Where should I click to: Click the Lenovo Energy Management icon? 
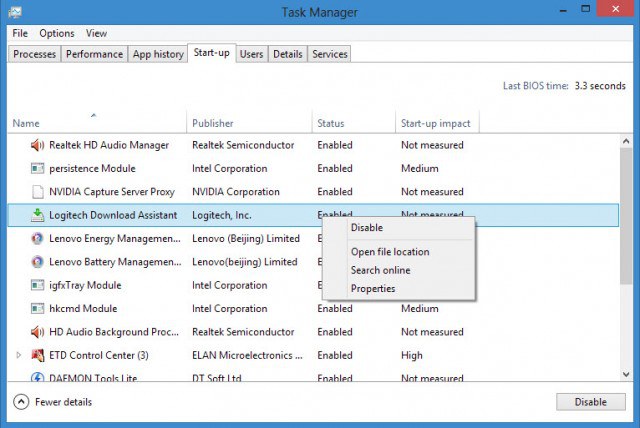pos(37,238)
